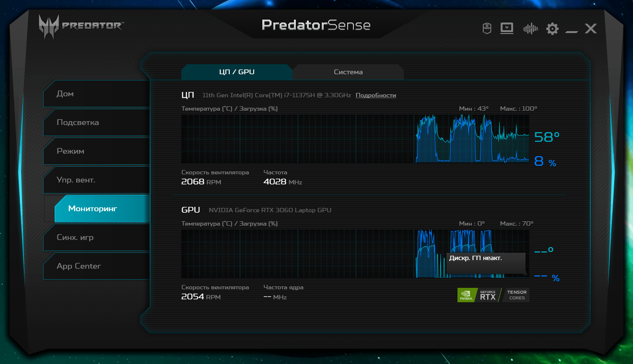Screen dimensions: 633x364
Task: Click the GPU 'Скорость вентилятора' label
Action: tap(215, 287)
